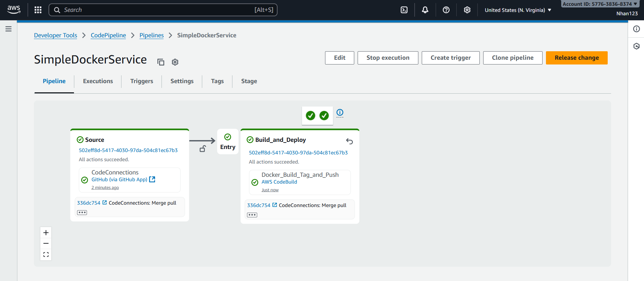Image resolution: width=644 pixels, height=281 pixels.
Task: Expand the region selector United States (N. Virginia)
Action: coord(518,10)
